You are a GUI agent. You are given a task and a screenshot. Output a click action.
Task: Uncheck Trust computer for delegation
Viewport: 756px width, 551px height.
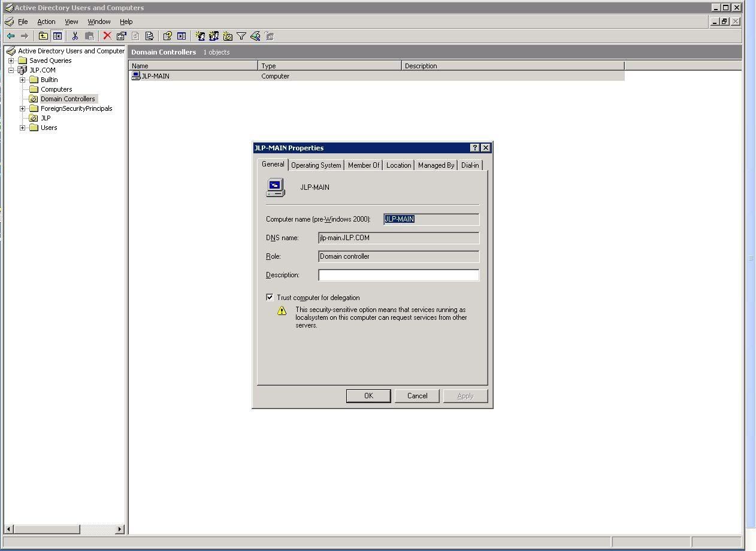click(x=270, y=297)
